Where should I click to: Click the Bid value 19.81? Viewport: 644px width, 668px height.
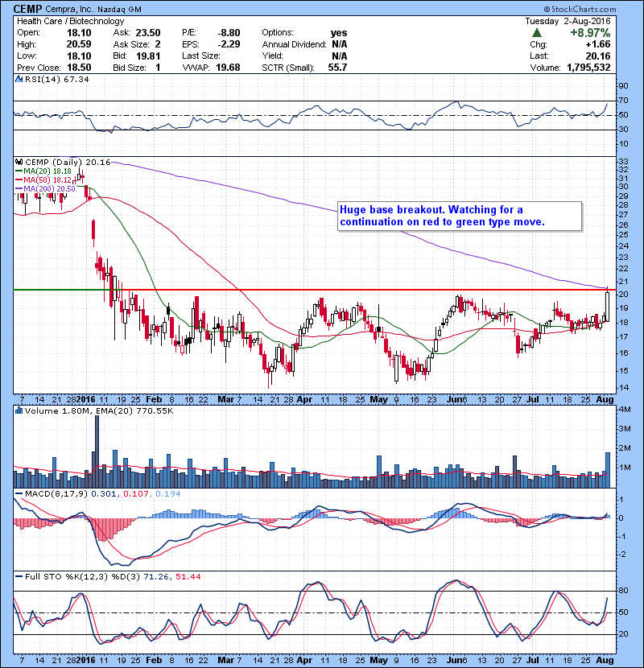click(x=148, y=56)
